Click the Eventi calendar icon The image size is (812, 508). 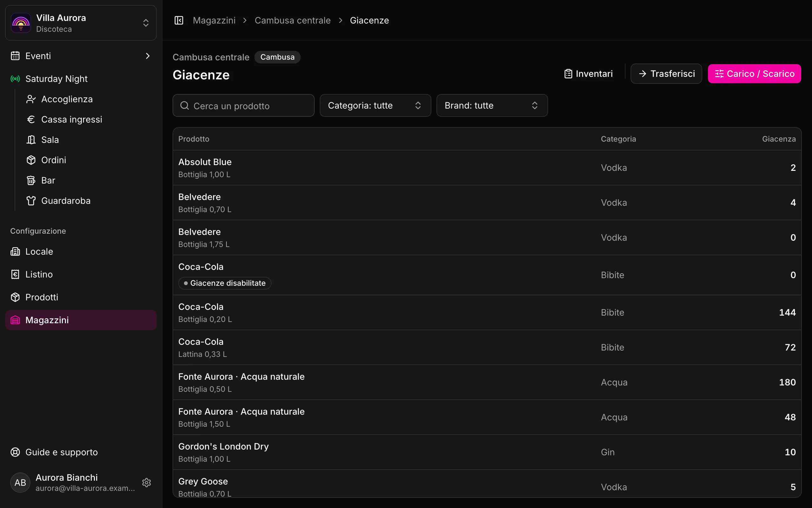pyautogui.click(x=15, y=56)
